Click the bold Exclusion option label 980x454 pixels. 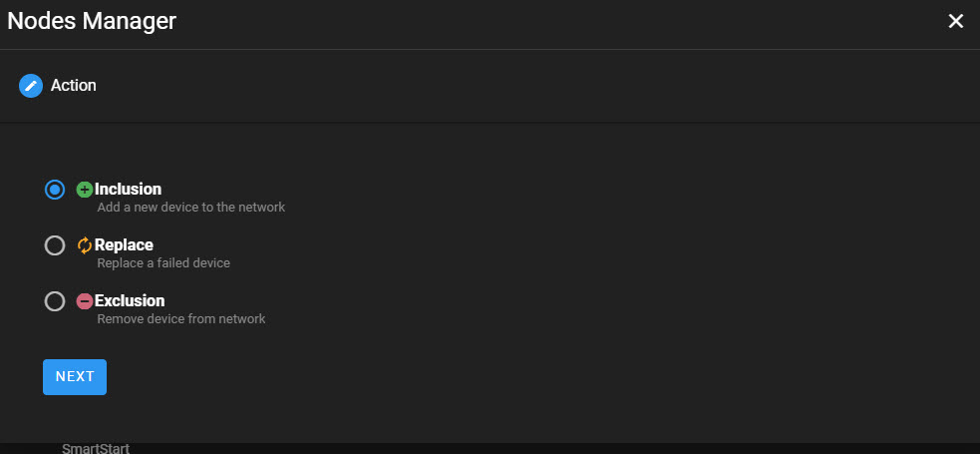130,300
